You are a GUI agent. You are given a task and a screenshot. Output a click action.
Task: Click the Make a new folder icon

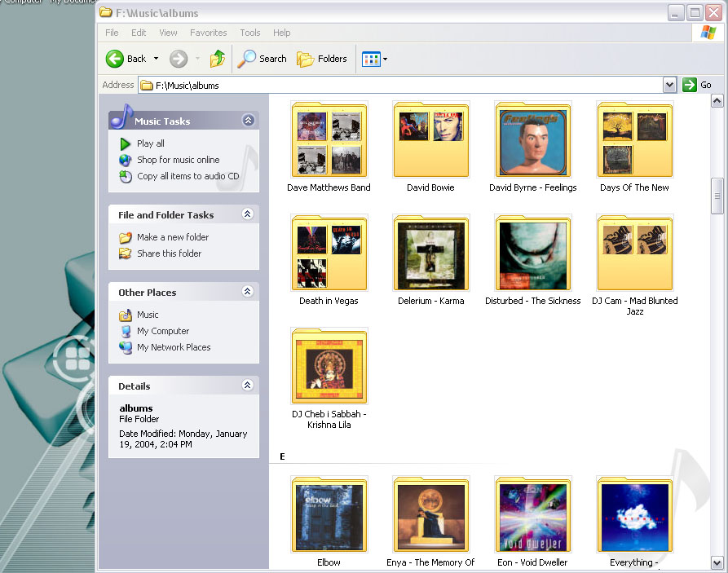point(126,238)
